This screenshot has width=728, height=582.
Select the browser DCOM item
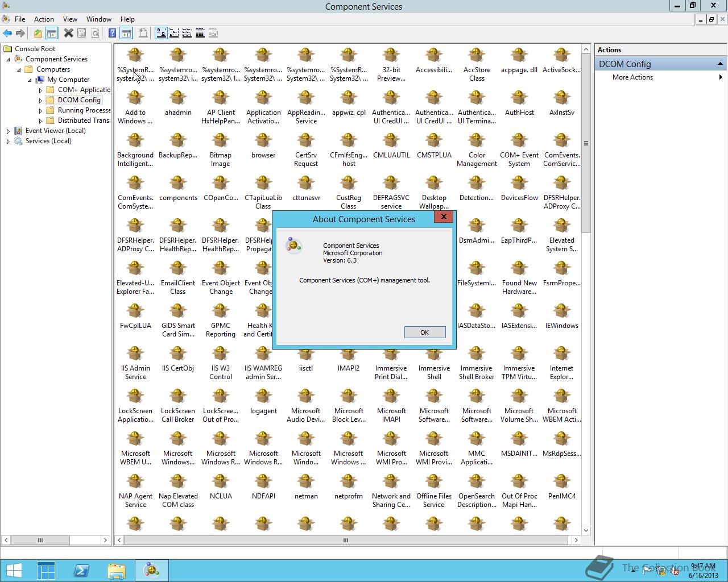pyautogui.click(x=263, y=147)
